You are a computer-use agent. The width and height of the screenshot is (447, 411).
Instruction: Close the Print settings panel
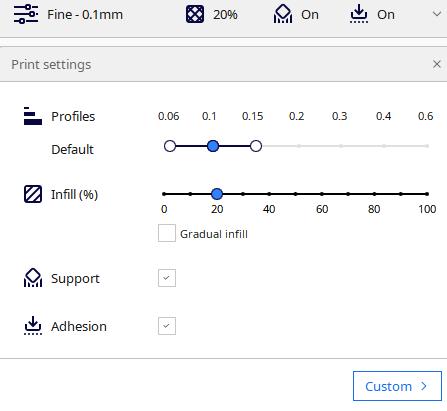(x=437, y=64)
